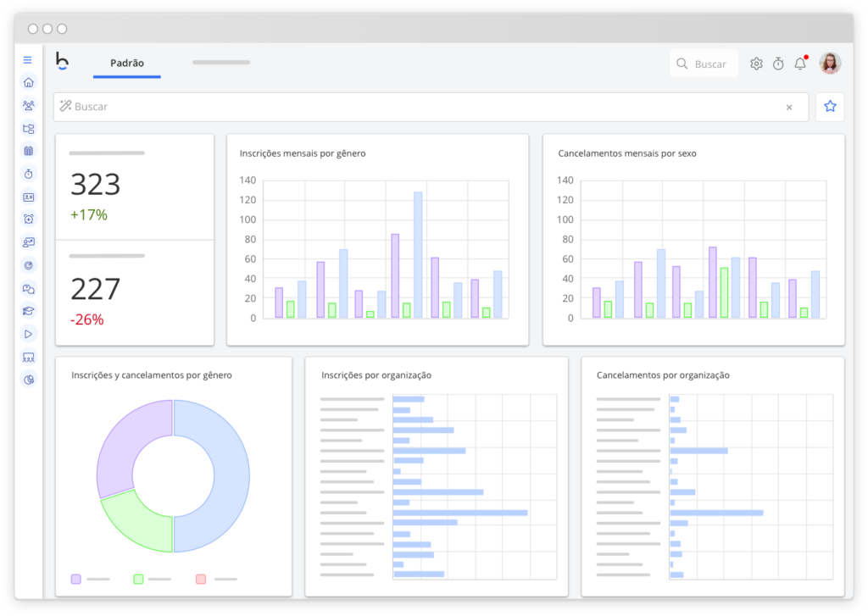Open the stopwatch icon in the sidebar
This screenshot has height=616, width=868.
(29, 174)
